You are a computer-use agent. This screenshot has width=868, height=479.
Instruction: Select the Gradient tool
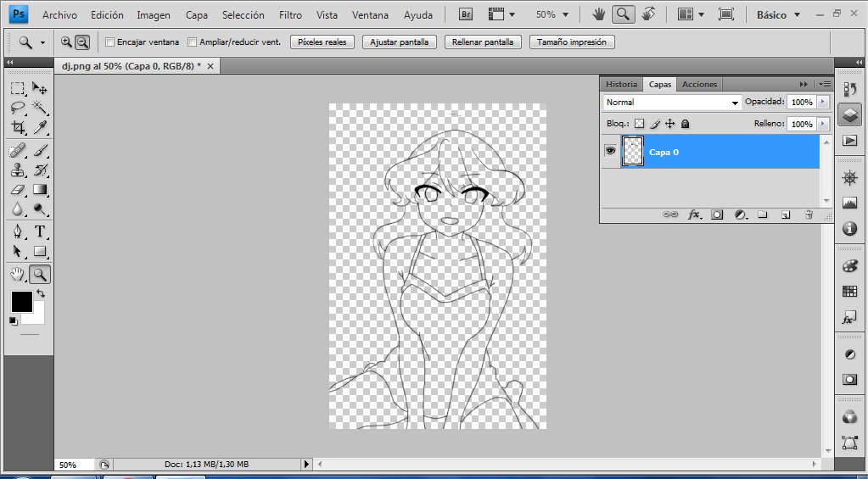click(39, 190)
